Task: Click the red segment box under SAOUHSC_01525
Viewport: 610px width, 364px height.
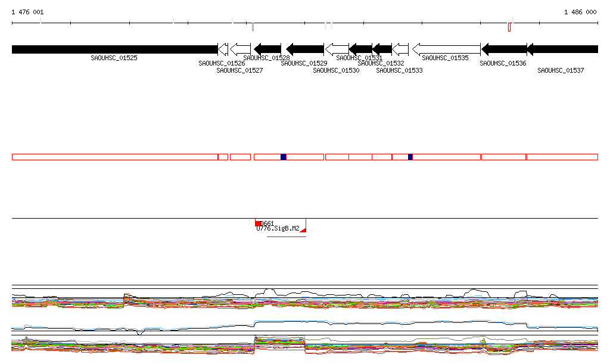Action: point(115,157)
